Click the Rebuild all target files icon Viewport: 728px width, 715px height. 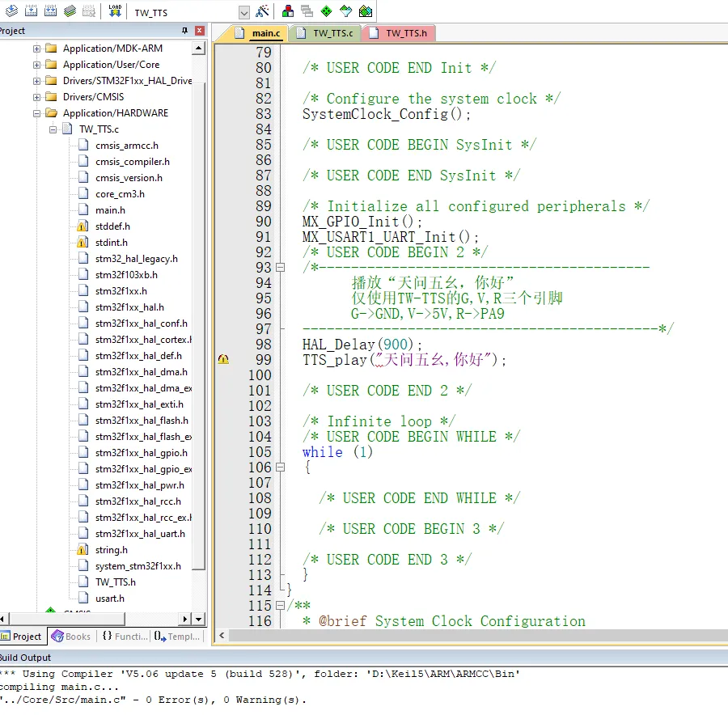click(x=50, y=11)
